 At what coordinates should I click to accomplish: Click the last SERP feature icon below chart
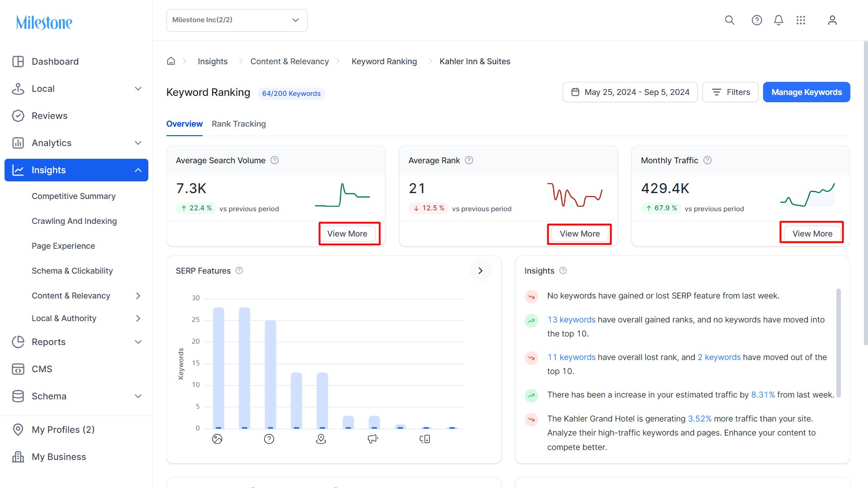(x=425, y=439)
